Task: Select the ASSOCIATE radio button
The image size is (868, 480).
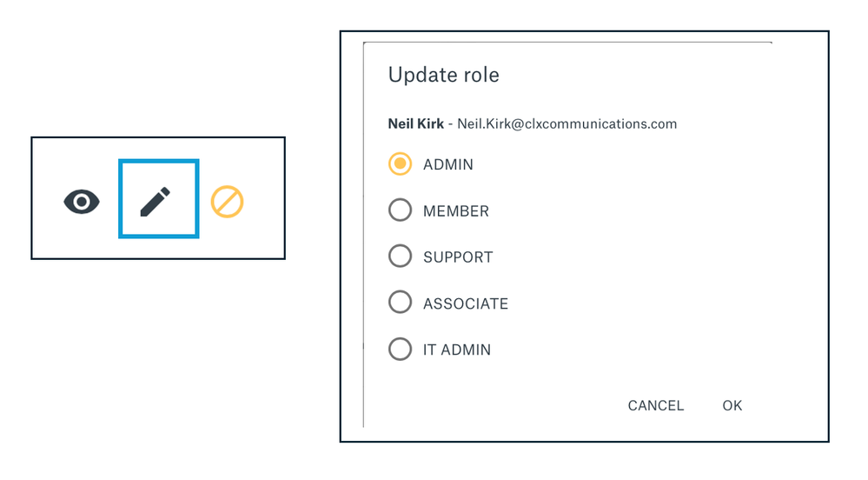Action: tap(400, 302)
